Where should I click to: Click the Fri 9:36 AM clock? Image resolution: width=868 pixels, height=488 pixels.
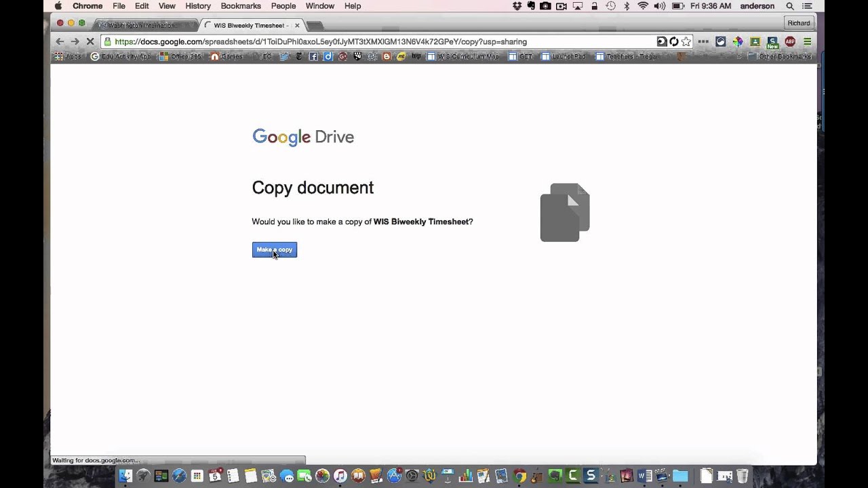point(711,6)
